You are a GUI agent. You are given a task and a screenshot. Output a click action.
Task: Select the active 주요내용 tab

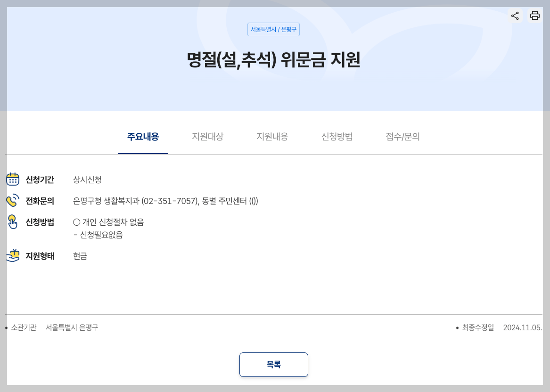143,137
